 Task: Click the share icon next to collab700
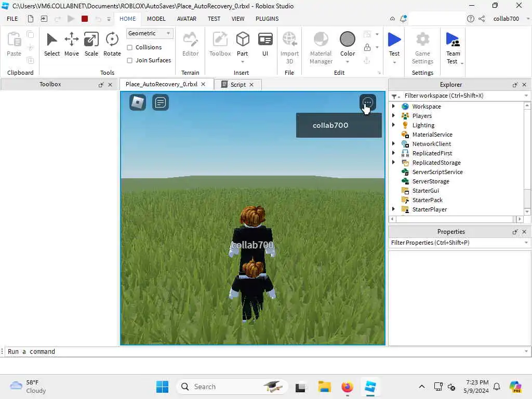482,19
